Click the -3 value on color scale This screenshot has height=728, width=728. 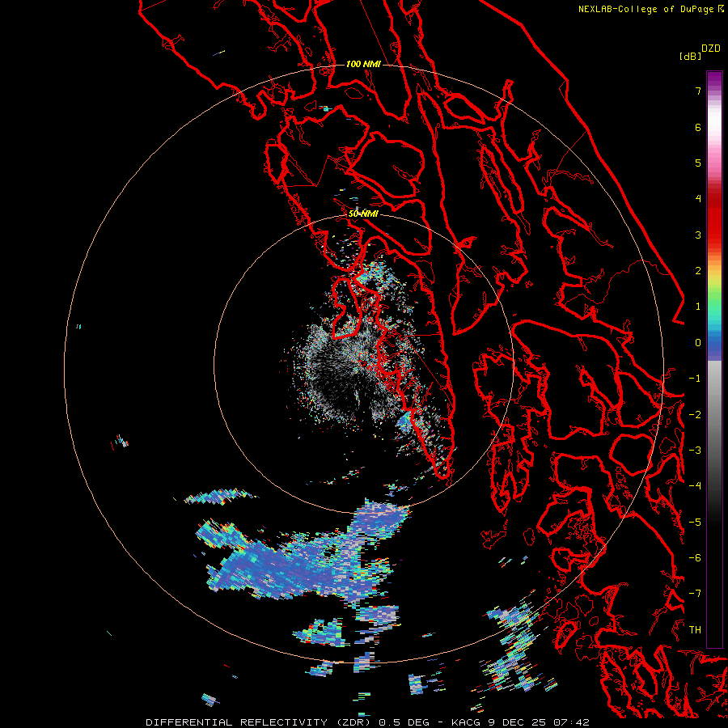coord(695,451)
